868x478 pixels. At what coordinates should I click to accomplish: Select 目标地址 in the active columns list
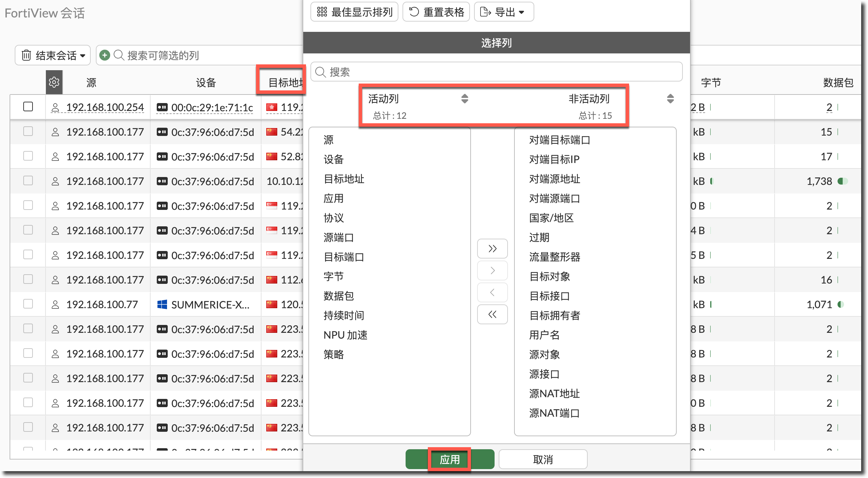tap(344, 179)
